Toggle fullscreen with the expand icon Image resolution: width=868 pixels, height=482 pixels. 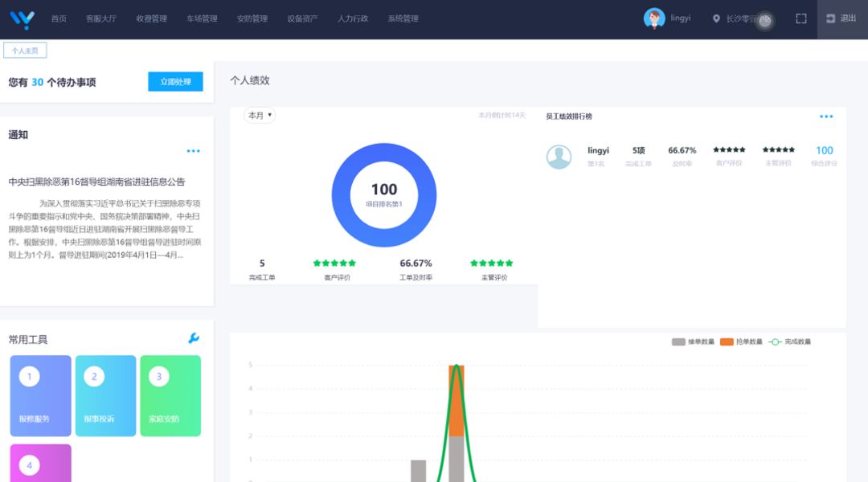(801, 18)
